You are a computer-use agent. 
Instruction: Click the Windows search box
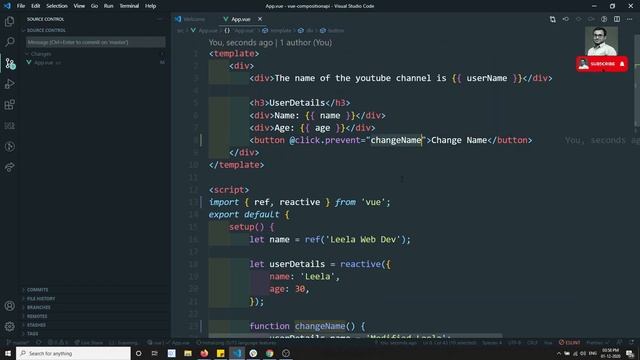73,353
